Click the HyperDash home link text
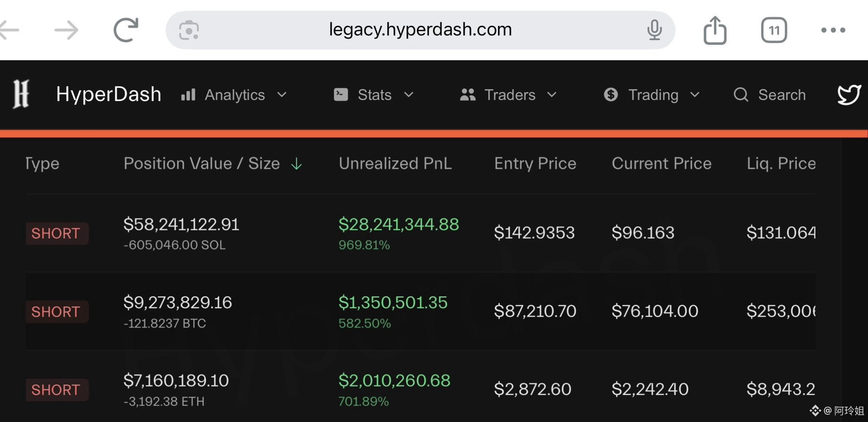Viewport: 868px width, 422px height. tap(108, 94)
